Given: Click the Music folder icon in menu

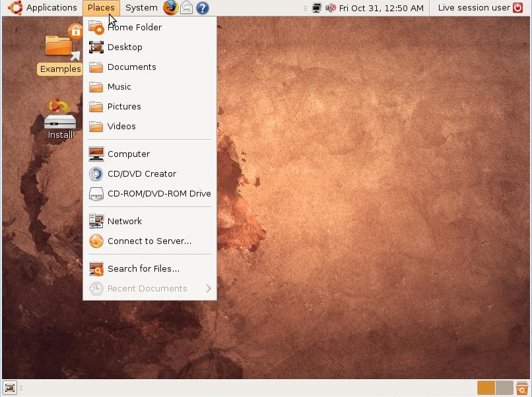Looking at the screenshot, I should coord(96,87).
